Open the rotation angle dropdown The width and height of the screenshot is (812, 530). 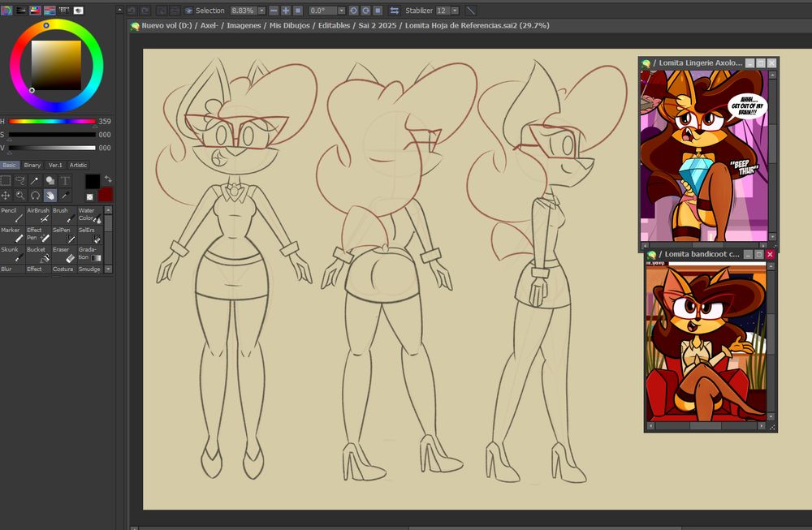click(342, 11)
